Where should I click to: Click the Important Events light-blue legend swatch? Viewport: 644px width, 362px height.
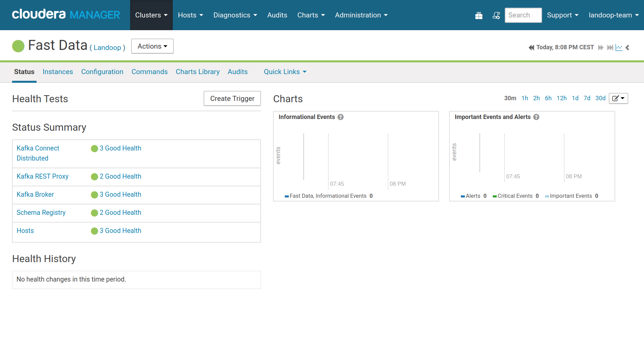(x=547, y=196)
